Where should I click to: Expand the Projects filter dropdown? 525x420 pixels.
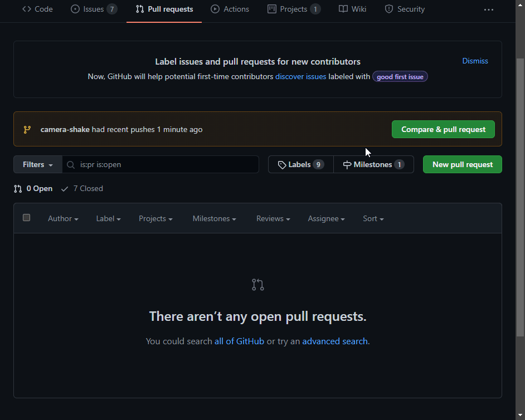155,218
